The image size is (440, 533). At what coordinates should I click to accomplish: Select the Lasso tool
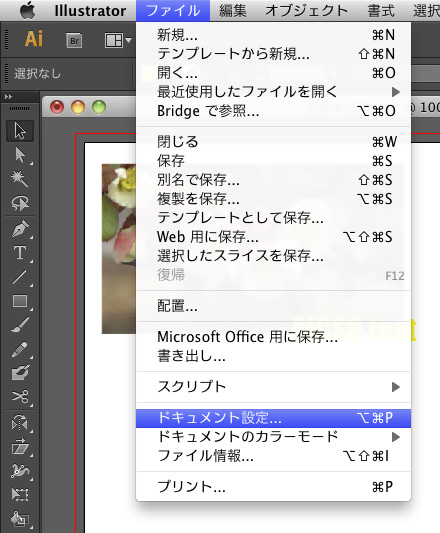[x=20, y=203]
